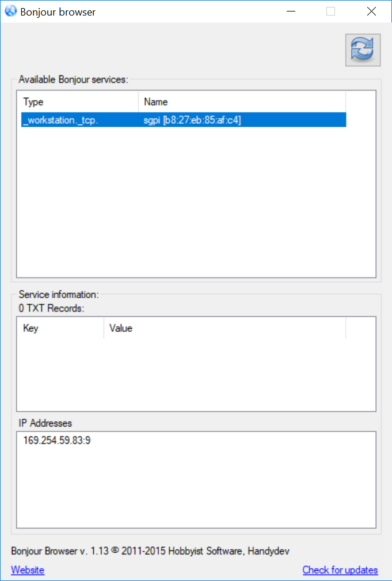Click the Value column header in TXT records
Image resolution: width=392 pixels, height=581 pixels.
tap(224, 328)
